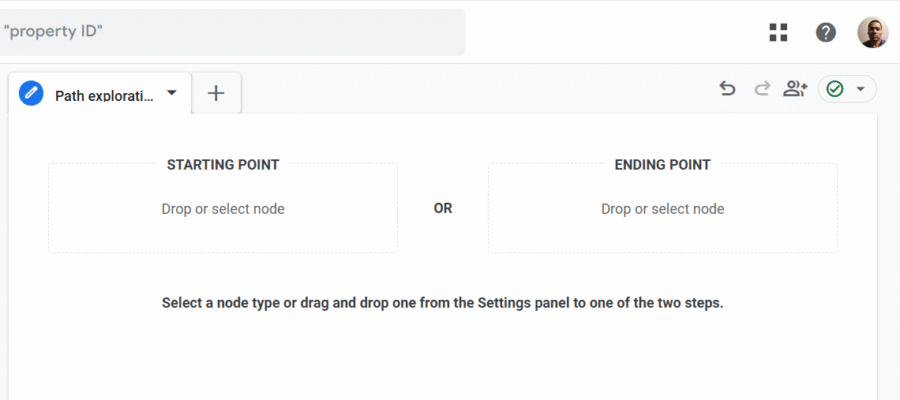Open the Help question mark icon
This screenshot has width=900, height=400.
click(825, 32)
